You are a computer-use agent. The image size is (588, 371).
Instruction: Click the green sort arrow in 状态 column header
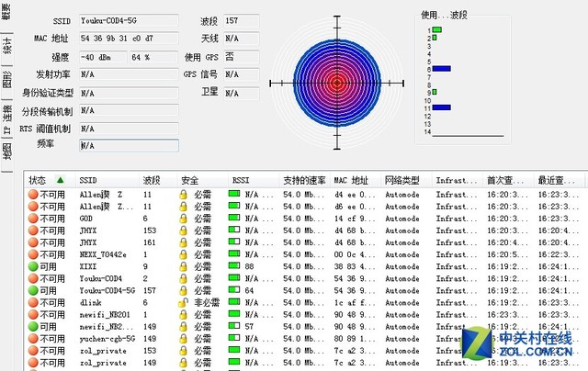[x=60, y=180]
